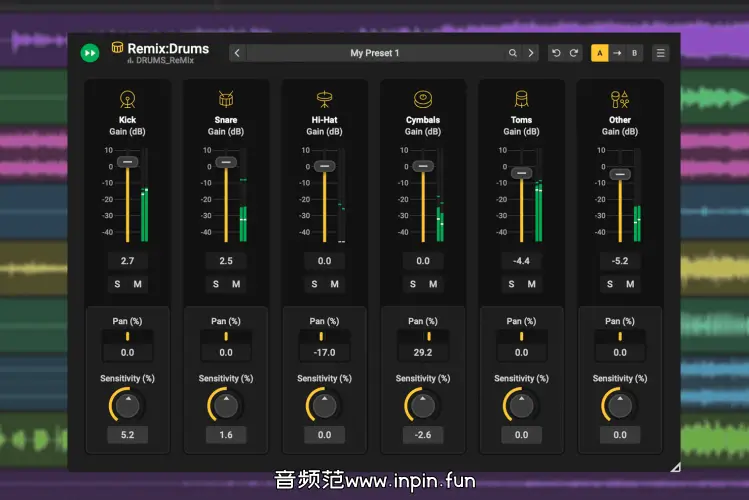Mute the Hi-Hat channel
749x500 pixels.
click(x=334, y=284)
